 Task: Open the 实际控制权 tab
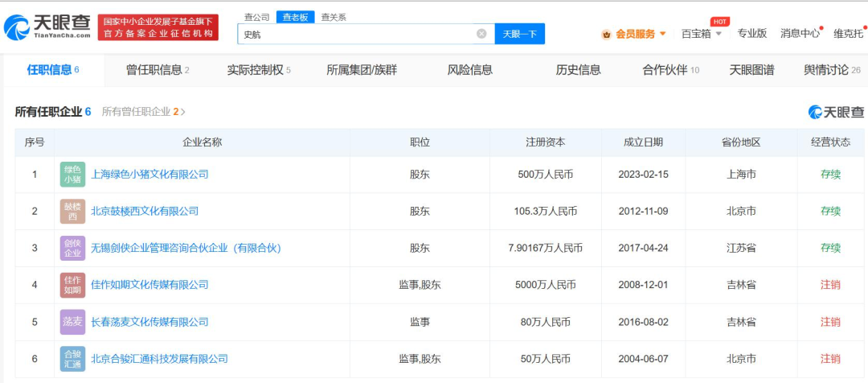258,70
